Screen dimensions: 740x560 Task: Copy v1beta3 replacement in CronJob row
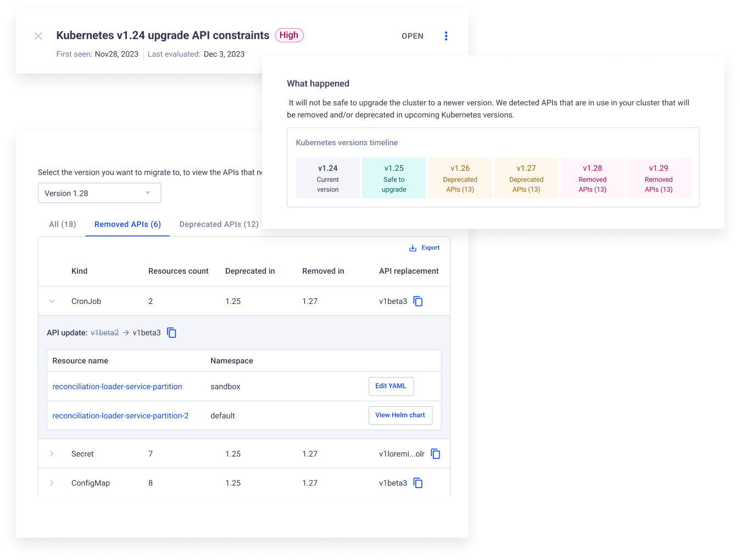coord(418,301)
